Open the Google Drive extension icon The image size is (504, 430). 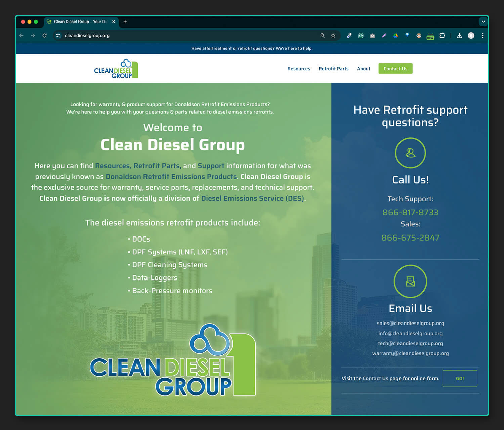click(x=395, y=35)
